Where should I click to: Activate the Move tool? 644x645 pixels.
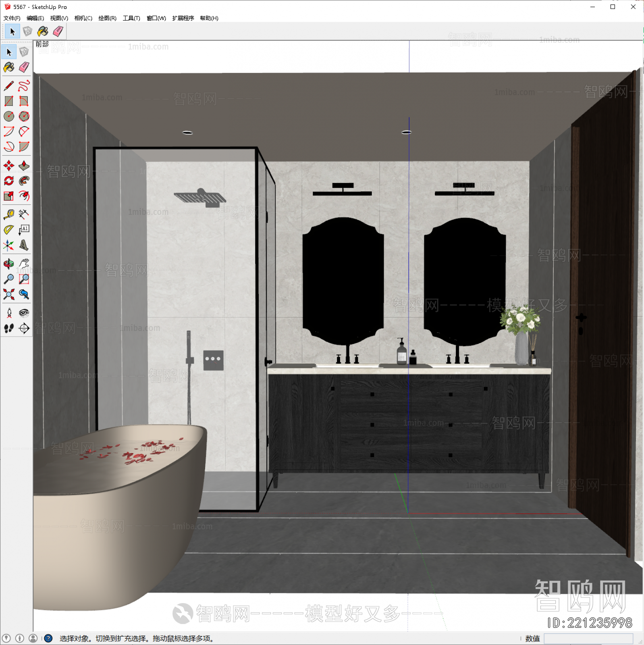coord(9,166)
